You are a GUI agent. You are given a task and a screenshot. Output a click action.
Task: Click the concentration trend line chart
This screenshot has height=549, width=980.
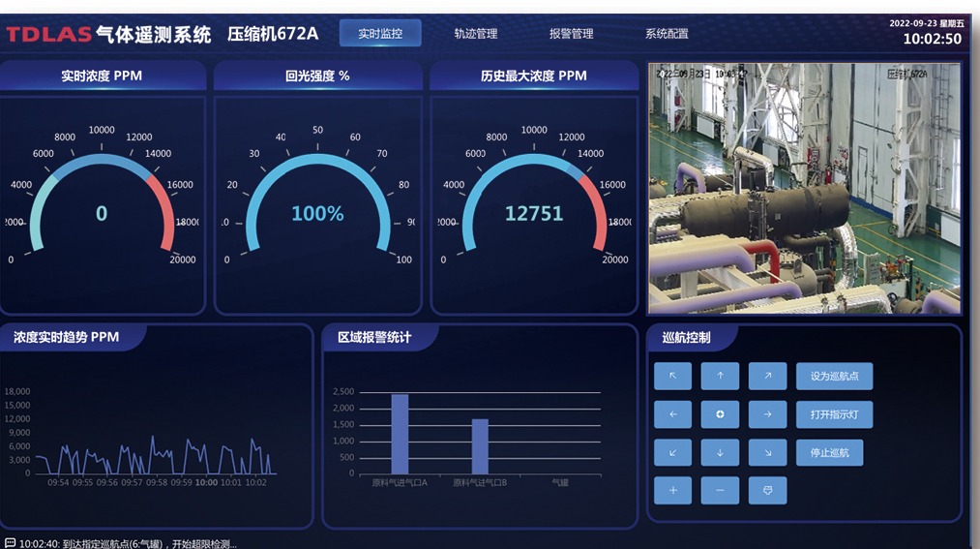tap(157, 455)
